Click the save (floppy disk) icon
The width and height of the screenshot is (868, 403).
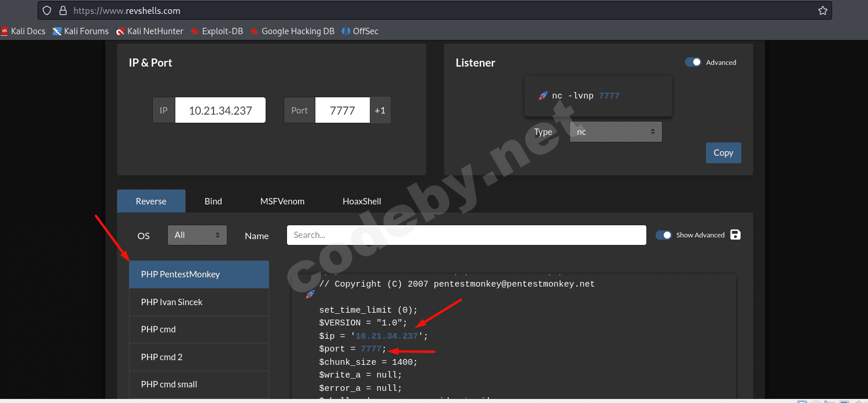[x=735, y=235]
